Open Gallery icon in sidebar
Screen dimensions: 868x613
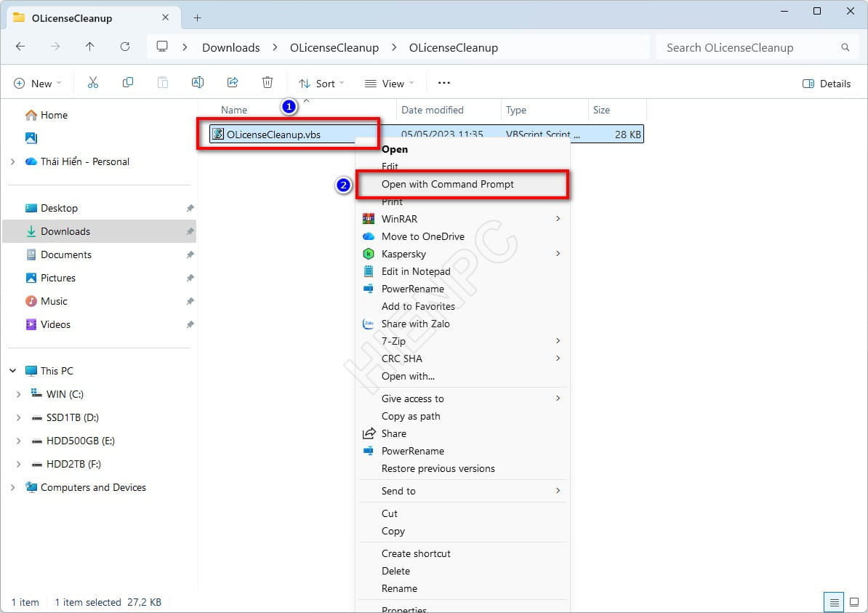point(31,138)
